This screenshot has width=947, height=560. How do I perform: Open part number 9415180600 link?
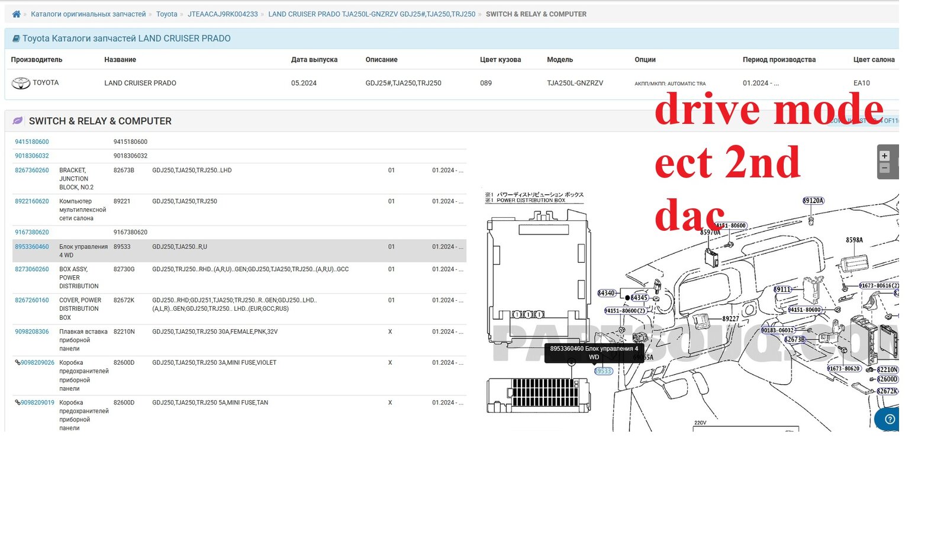tap(32, 142)
